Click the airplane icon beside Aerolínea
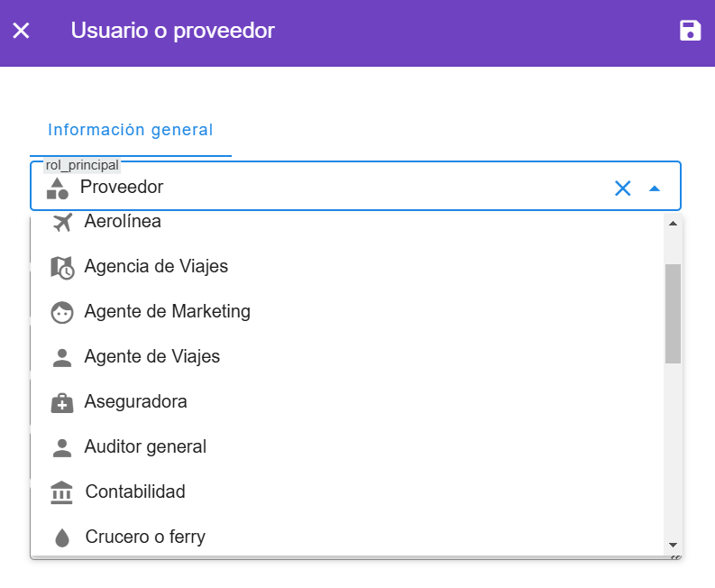715x588 pixels. coord(62,222)
